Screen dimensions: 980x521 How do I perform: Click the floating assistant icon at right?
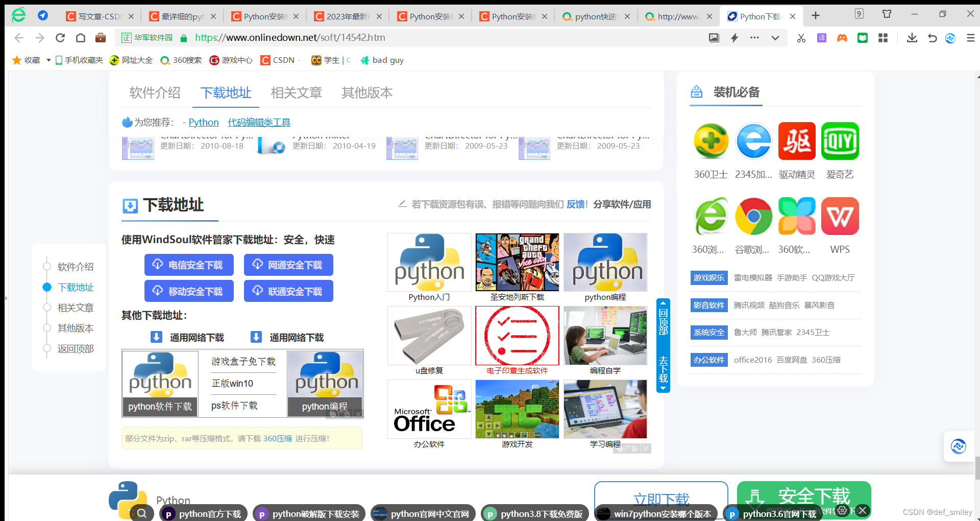tap(959, 446)
